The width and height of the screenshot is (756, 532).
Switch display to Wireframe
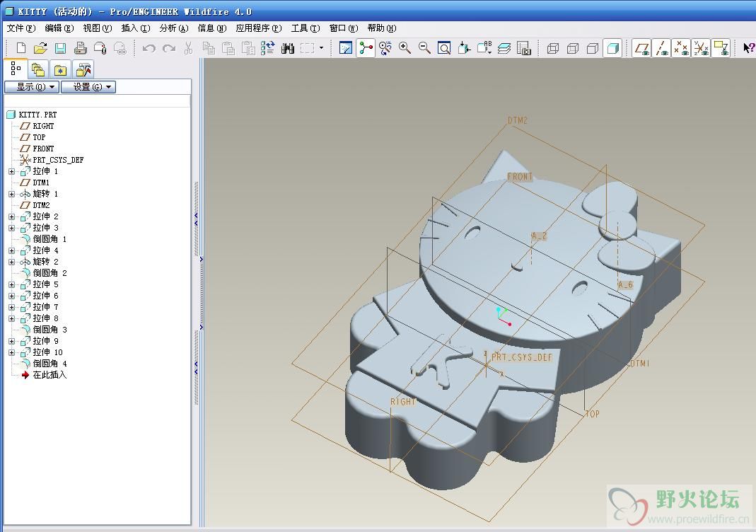[x=553, y=47]
